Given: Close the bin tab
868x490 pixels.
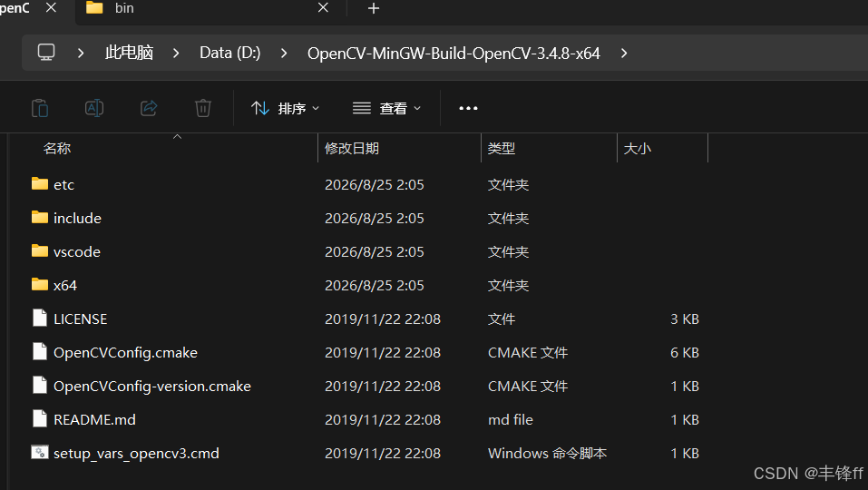Looking at the screenshot, I should point(323,8).
